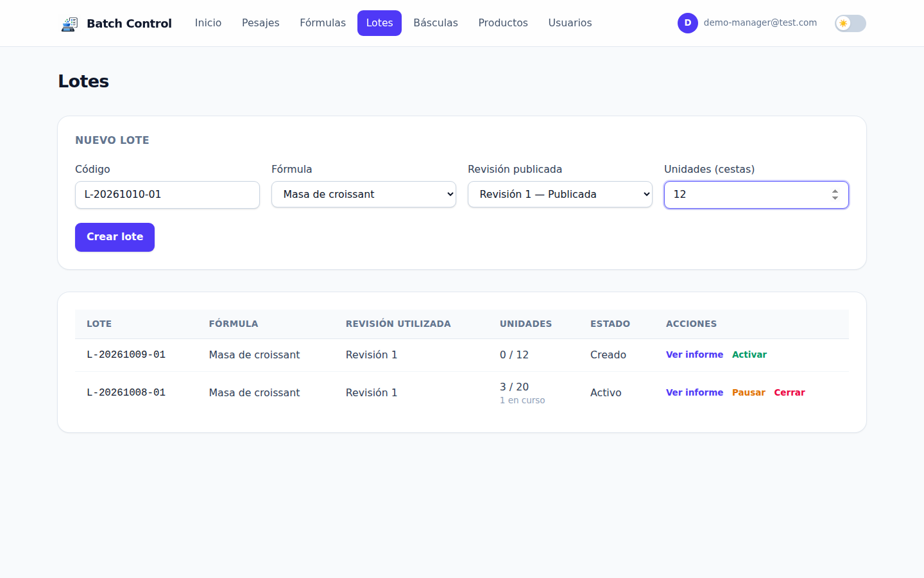Switch to the Fórmulas tab
The width and height of the screenshot is (924, 578).
click(323, 23)
